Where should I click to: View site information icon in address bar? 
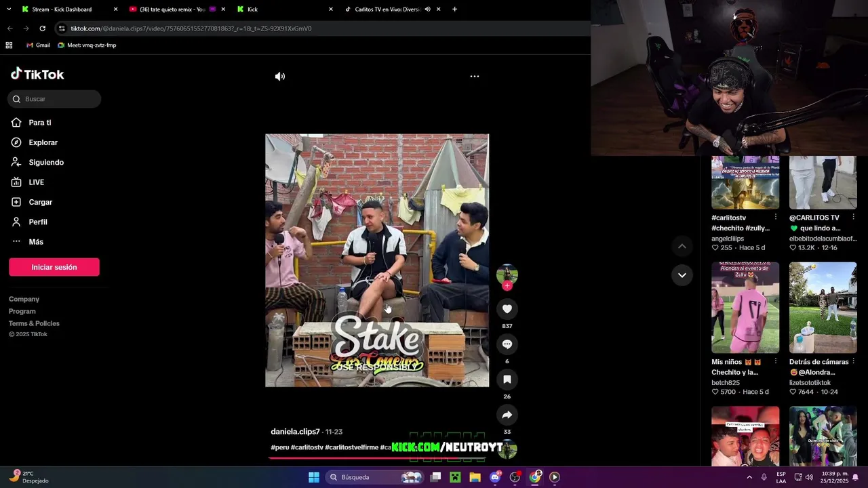(x=62, y=28)
